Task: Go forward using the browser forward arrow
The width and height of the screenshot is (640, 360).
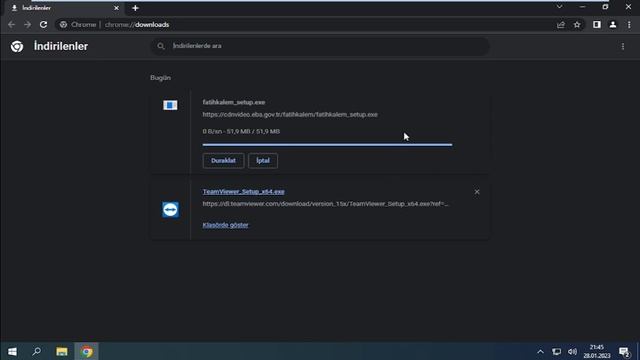Action: [x=27, y=25]
